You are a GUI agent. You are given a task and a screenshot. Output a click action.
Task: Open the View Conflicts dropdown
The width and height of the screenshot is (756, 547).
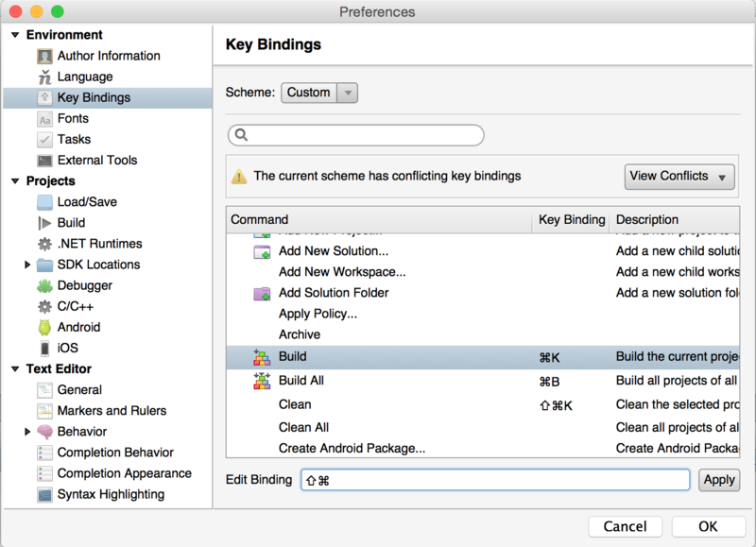[679, 177]
